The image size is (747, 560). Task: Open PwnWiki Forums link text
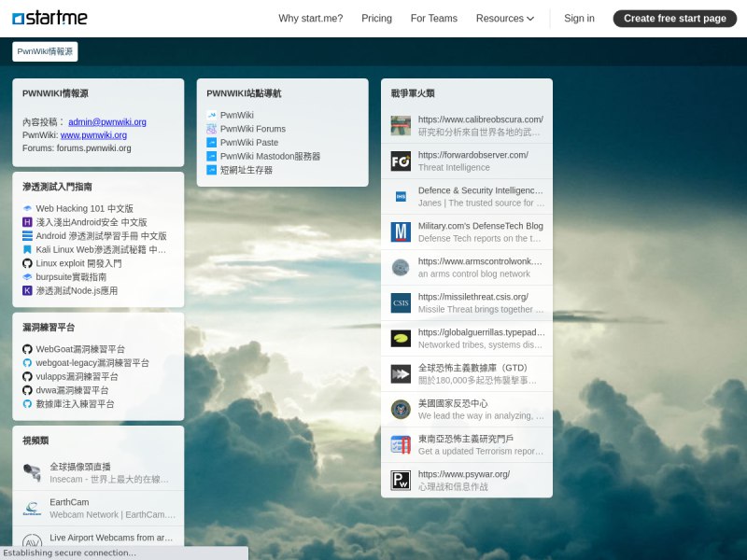[253, 129]
